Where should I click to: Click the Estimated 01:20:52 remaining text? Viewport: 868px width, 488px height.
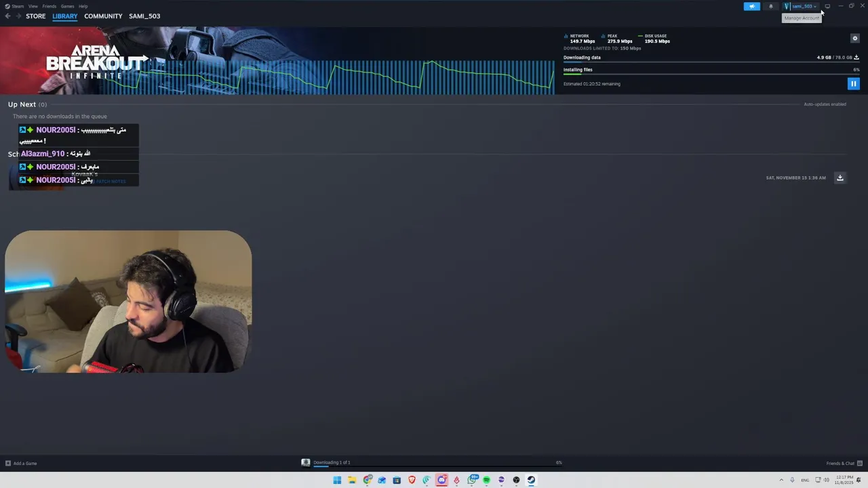coord(592,84)
